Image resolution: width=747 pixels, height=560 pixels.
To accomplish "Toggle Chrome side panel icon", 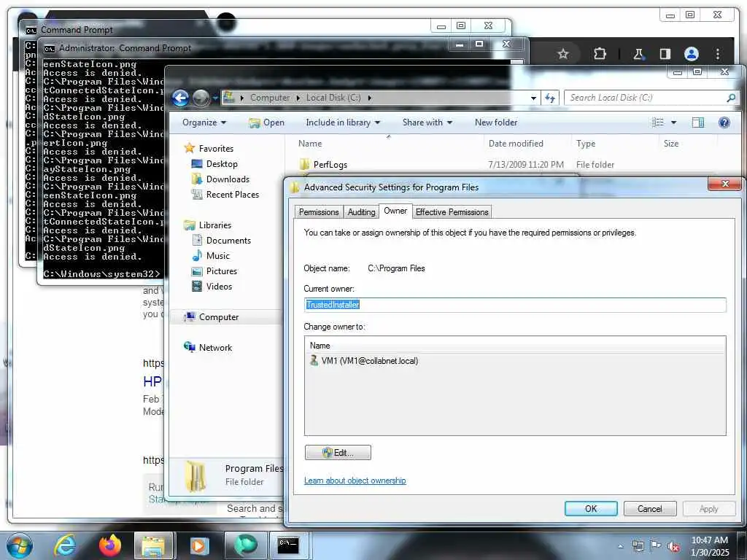I will (665, 54).
